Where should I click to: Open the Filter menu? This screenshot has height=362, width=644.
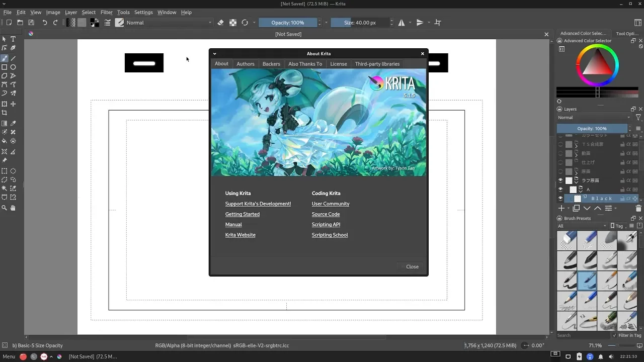click(106, 12)
